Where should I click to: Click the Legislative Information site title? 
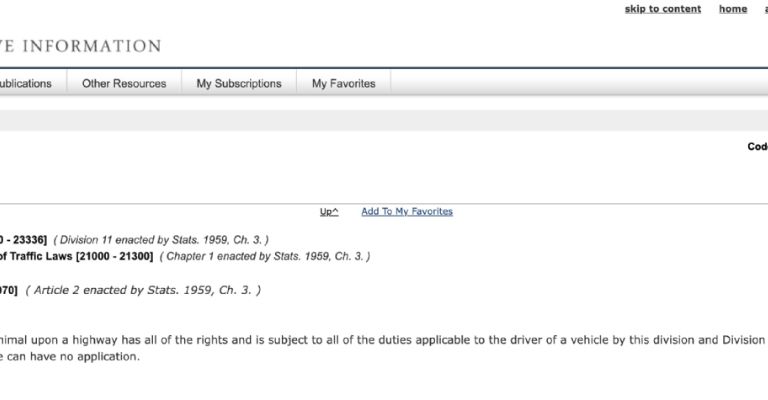80,46
